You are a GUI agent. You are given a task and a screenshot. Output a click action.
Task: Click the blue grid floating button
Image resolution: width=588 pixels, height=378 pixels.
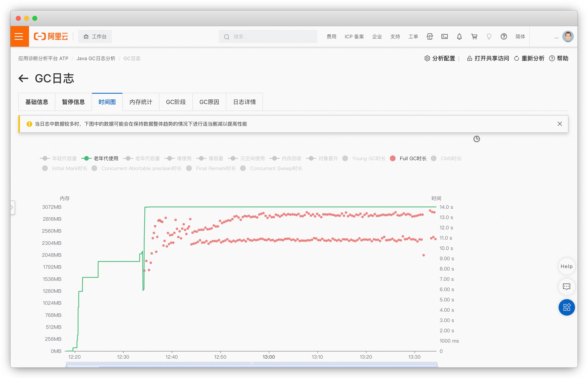click(566, 307)
